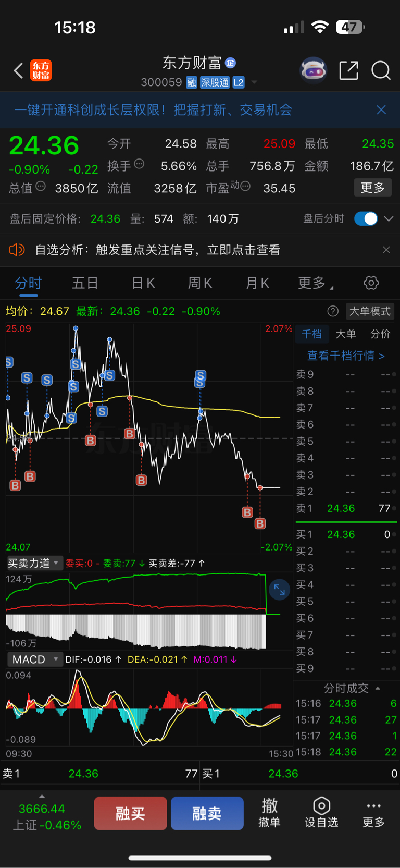The height and width of the screenshot is (868, 400).
Task: Tap the blue 企 badge by stock name
Action: pos(230,63)
